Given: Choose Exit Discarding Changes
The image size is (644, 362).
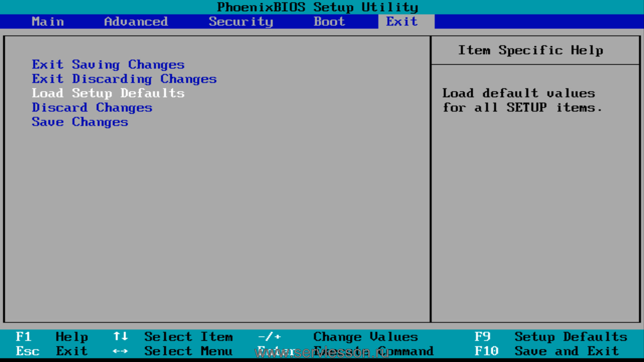Looking at the screenshot, I should (x=124, y=79).
